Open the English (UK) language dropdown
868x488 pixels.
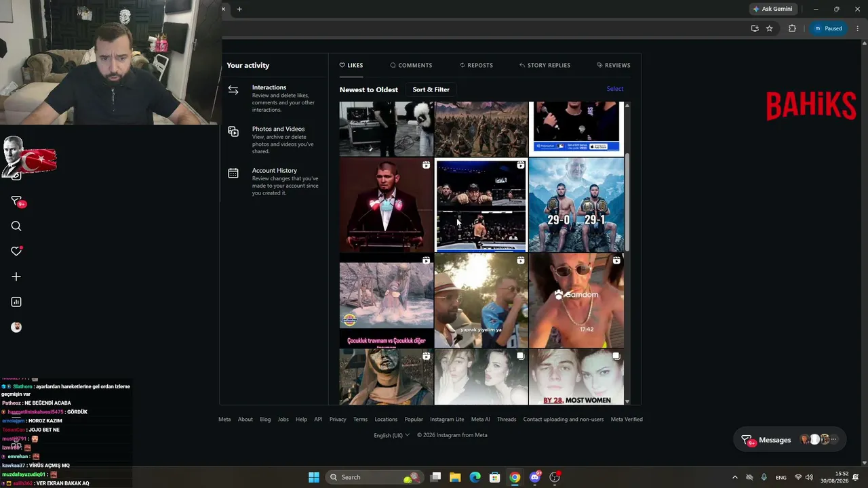click(x=392, y=435)
